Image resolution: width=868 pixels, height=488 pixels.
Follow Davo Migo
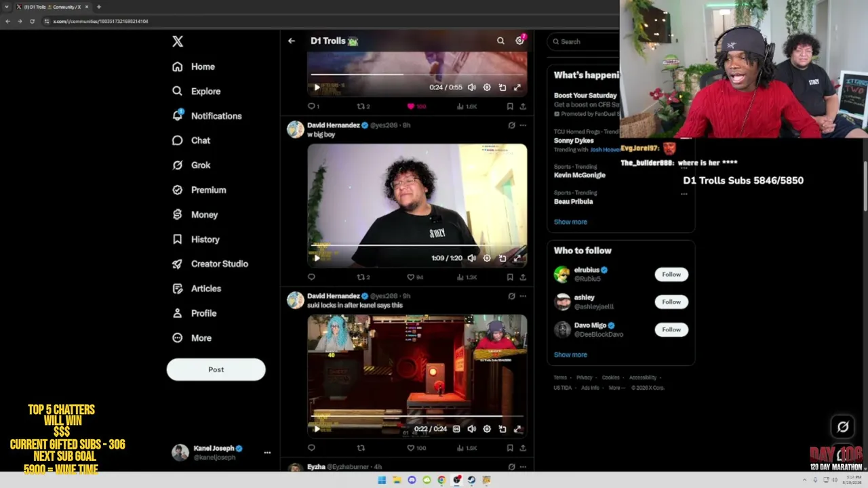pos(671,329)
